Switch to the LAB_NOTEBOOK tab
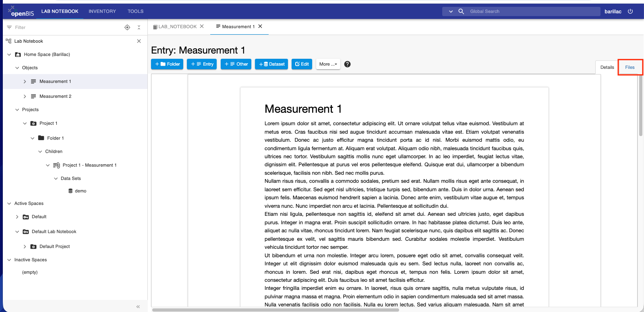 coord(175,27)
